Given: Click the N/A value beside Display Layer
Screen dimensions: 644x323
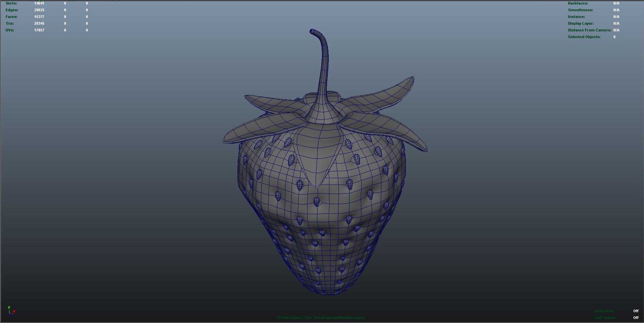Looking at the screenshot, I should [616, 24].
